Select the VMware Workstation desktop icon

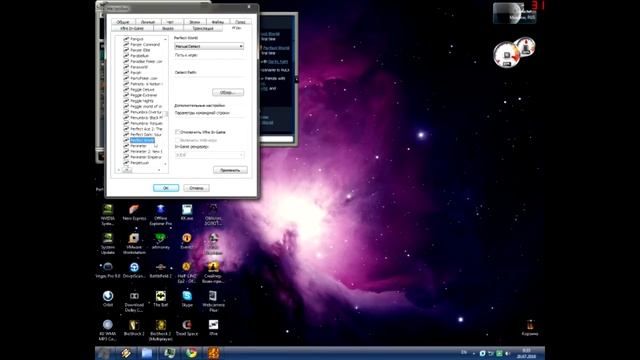pyautogui.click(x=134, y=243)
